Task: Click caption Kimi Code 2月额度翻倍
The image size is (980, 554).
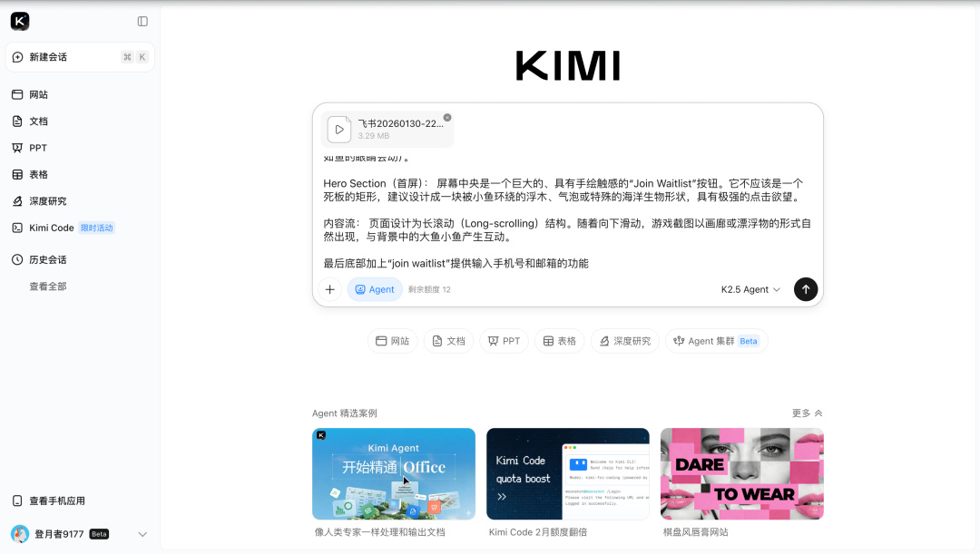Action: [x=538, y=532]
